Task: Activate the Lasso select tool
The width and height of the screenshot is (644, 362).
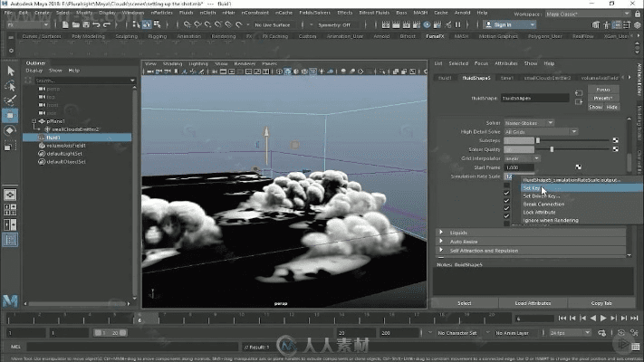Action: pyautogui.click(x=10, y=84)
